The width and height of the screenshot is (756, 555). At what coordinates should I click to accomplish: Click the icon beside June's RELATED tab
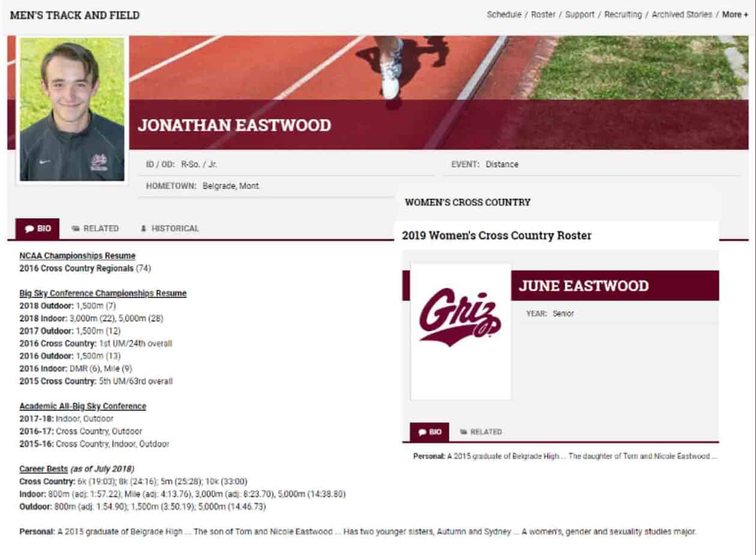(463, 432)
